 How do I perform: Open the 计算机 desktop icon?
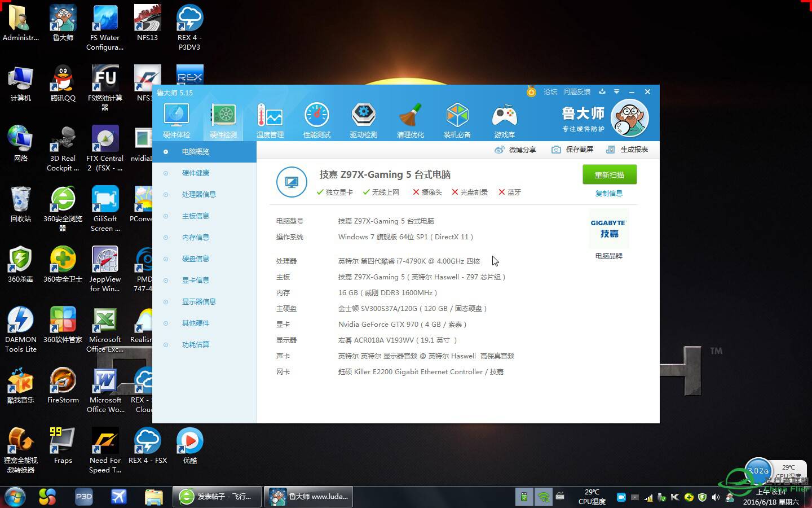click(x=21, y=83)
